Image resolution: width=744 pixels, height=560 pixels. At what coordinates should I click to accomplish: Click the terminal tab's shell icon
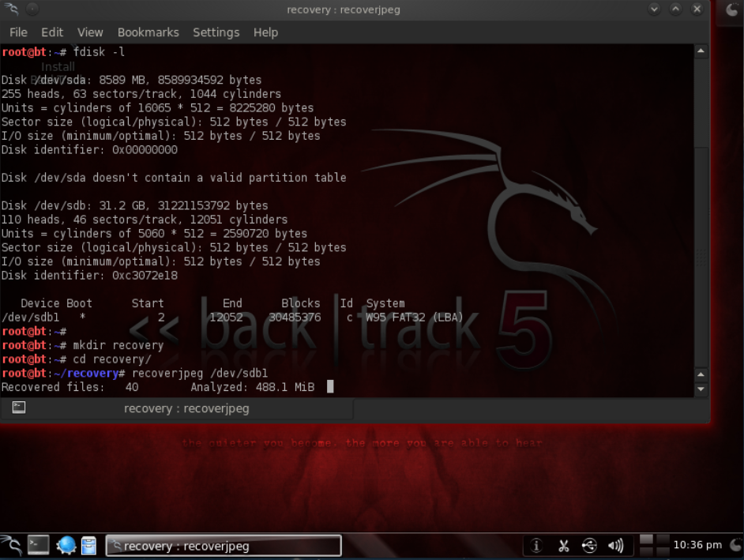pyautogui.click(x=18, y=408)
